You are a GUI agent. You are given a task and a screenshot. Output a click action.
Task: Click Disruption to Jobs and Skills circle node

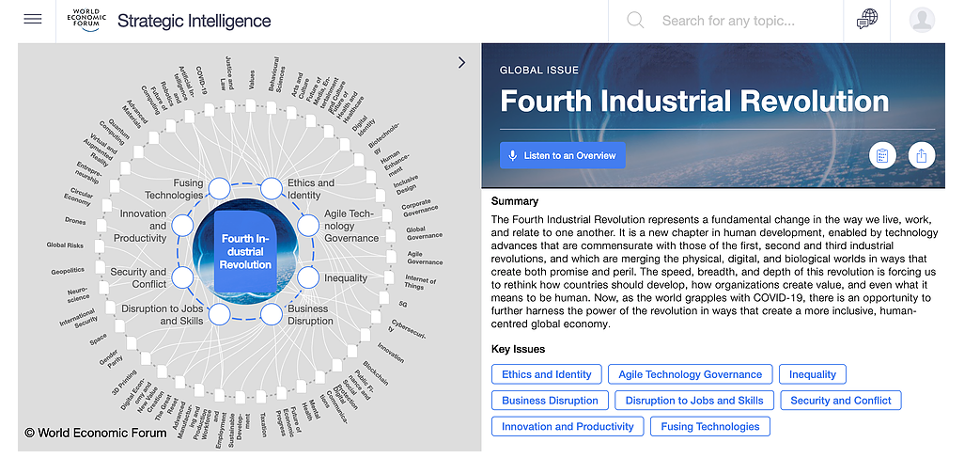[219, 314]
